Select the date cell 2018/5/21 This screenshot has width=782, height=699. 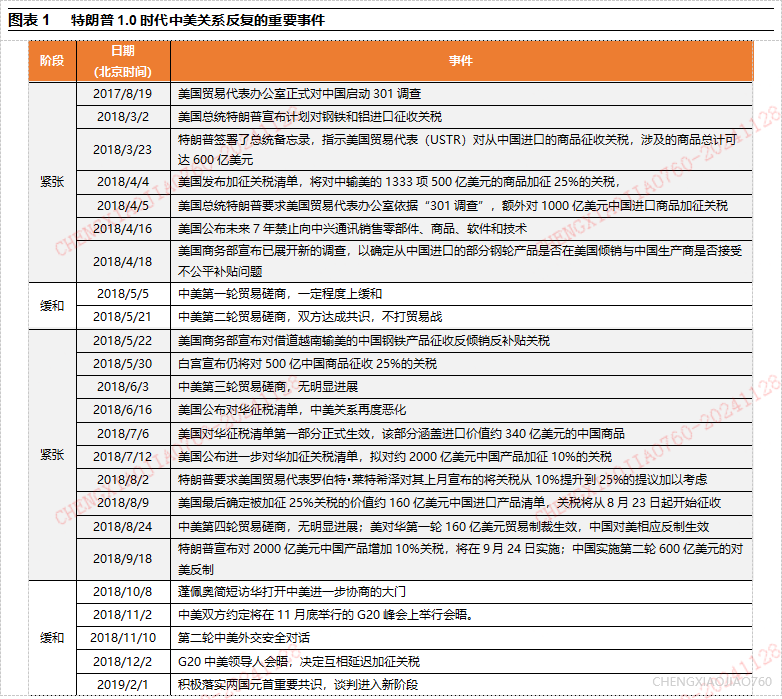[123, 317]
